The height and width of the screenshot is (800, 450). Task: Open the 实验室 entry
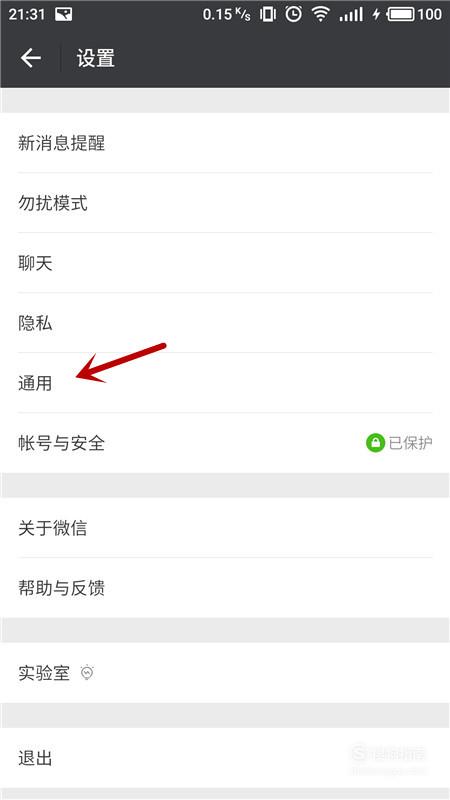(225, 673)
